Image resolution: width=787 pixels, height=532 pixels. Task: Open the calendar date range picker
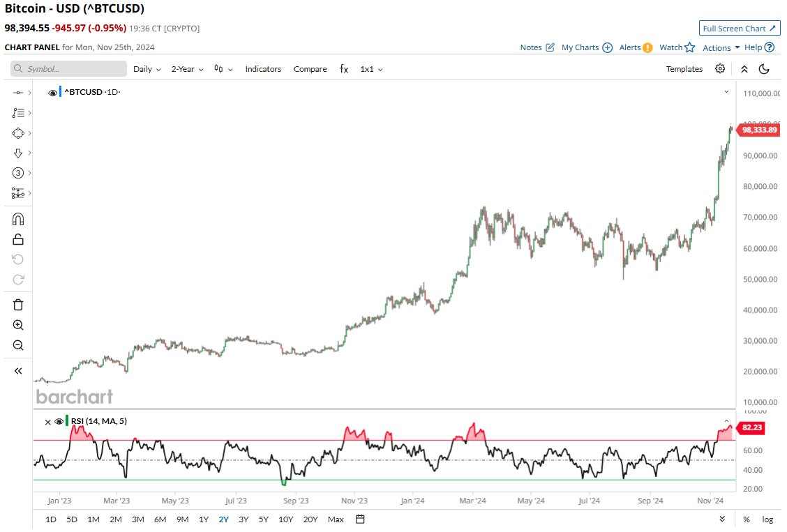click(360, 519)
